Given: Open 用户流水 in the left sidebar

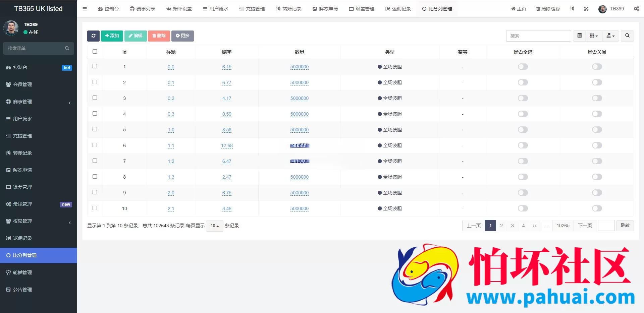Looking at the screenshot, I should [x=39, y=119].
